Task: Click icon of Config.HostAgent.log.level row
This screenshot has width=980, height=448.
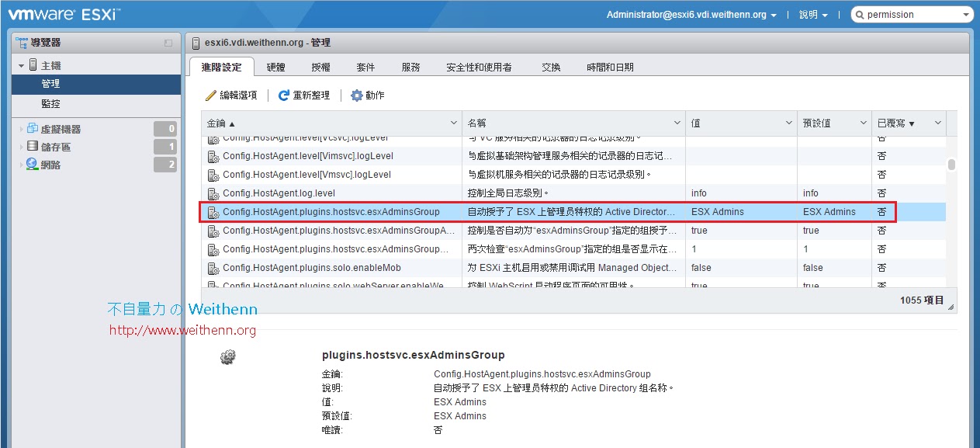Action: point(213,193)
